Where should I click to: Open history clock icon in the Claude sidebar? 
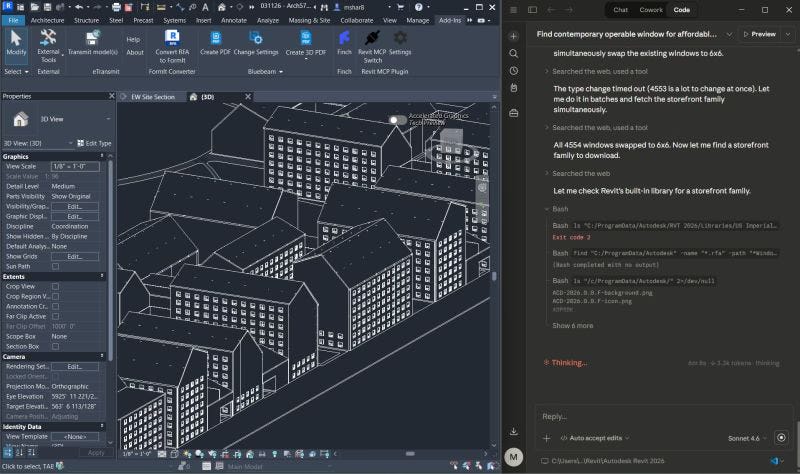coord(514,71)
